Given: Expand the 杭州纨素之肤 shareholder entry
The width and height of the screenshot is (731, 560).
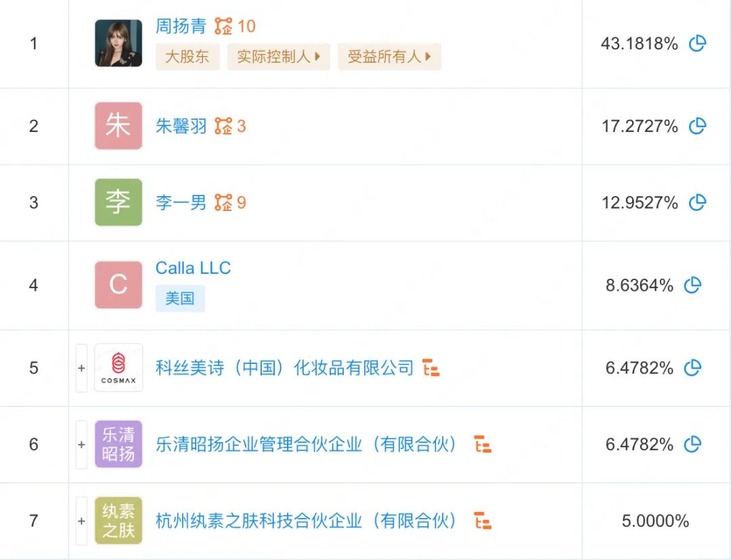Looking at the screenshot, I should click(x=81, y=521).
